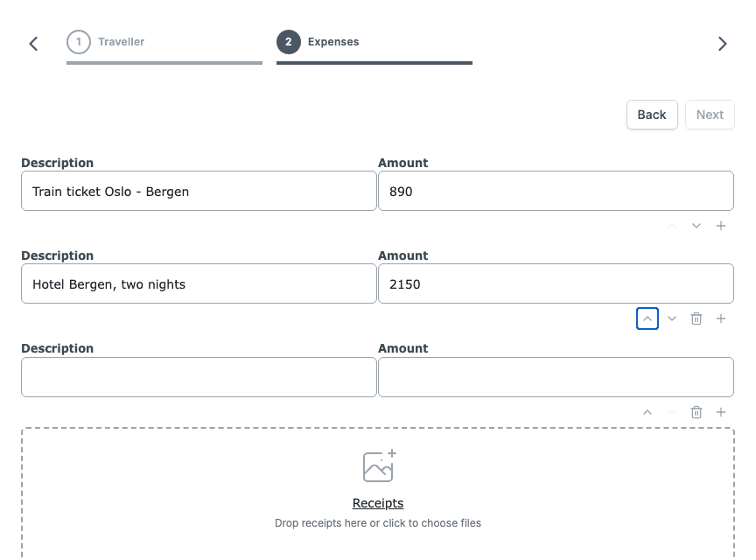The height and width of the screenshot is (560, 756).
Task: Move Train ticket row up (disabled arrow)
Action: coord(672,226)
